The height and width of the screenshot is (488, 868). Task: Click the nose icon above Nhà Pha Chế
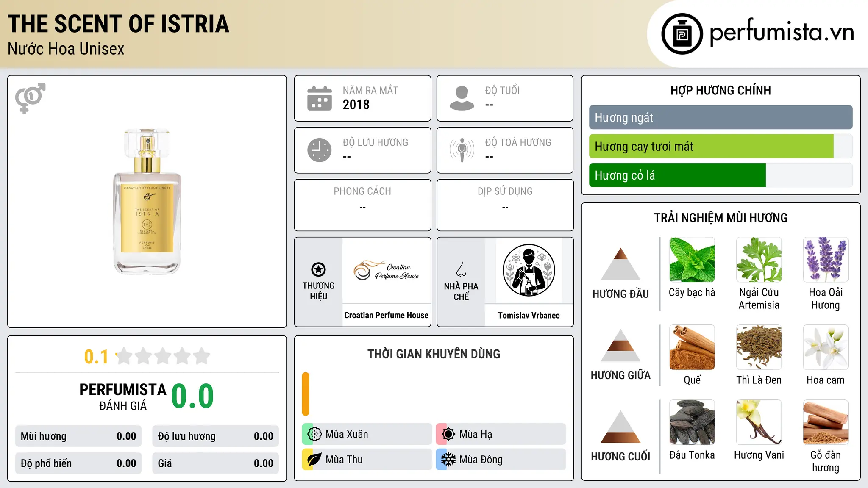click(461, 269)
